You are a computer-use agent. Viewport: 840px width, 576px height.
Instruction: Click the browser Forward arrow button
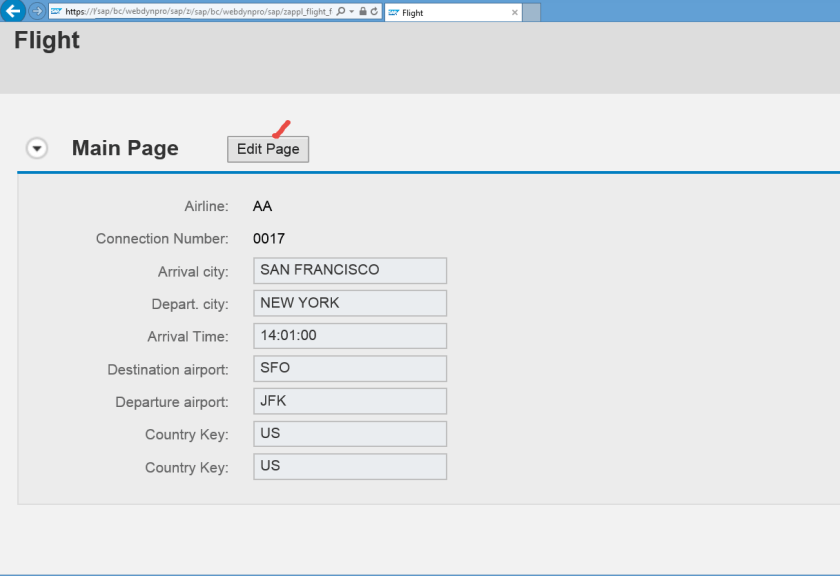pyautogui.click(x=37, y=12)
